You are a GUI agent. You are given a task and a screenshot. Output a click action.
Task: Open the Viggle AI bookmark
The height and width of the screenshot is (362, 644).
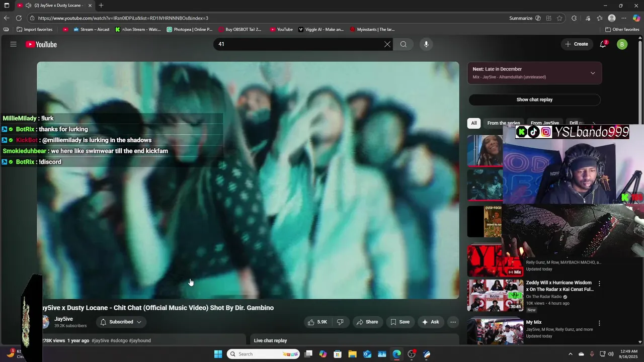(321, 30)
